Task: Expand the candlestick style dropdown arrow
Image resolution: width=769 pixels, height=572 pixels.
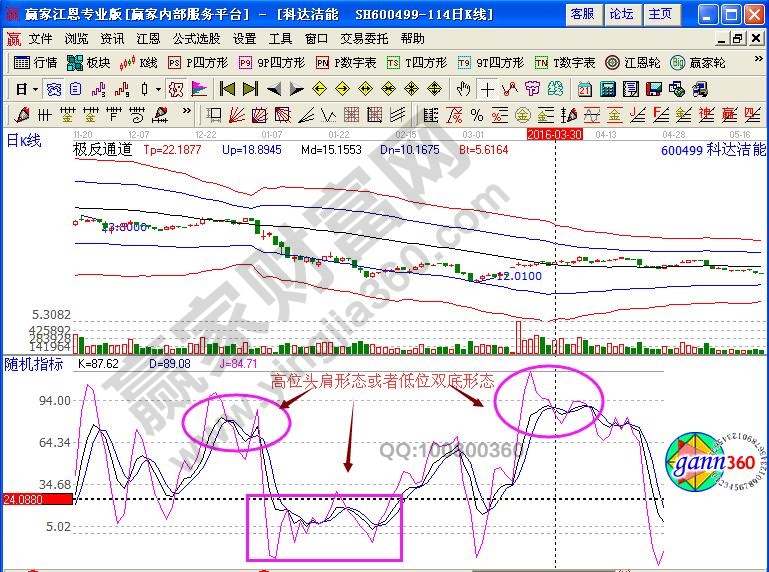Action: point(158,88)
